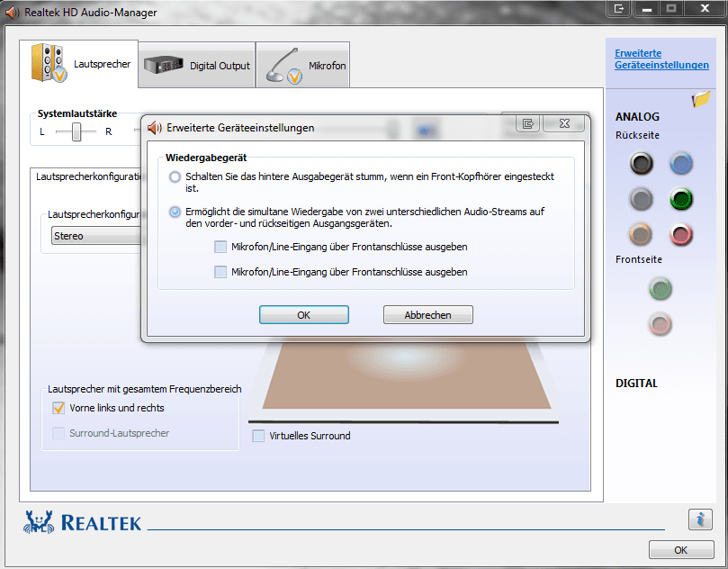728x569 pixels.
Task: Select simultaneous two audio streams radio option
Action: [175, 212]
